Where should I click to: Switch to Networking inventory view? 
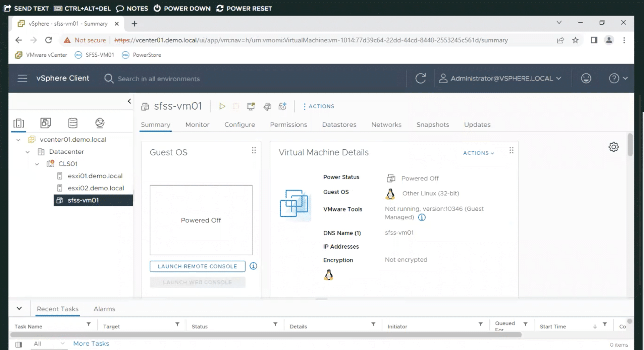click(100, 123)
